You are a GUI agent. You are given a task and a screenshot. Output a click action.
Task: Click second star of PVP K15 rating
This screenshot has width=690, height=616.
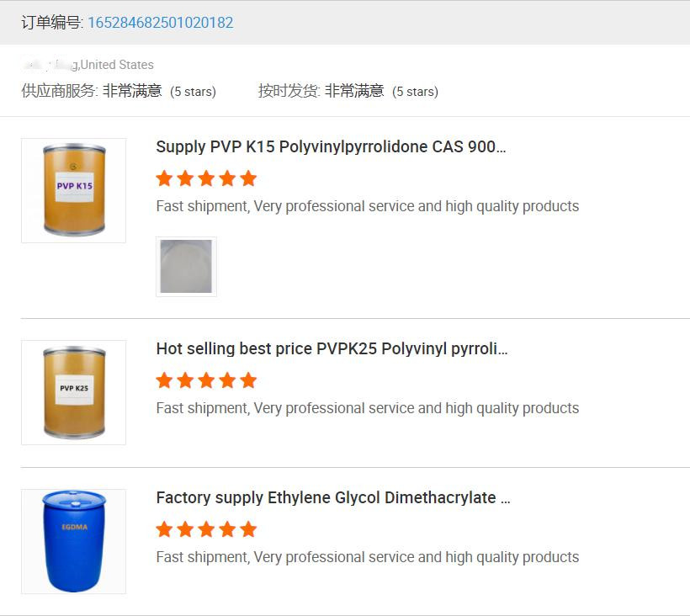pos(185,178)
